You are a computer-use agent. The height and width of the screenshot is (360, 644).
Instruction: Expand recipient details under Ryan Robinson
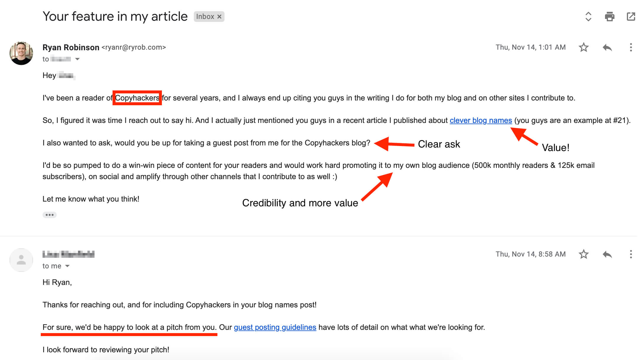click(77, 59)
